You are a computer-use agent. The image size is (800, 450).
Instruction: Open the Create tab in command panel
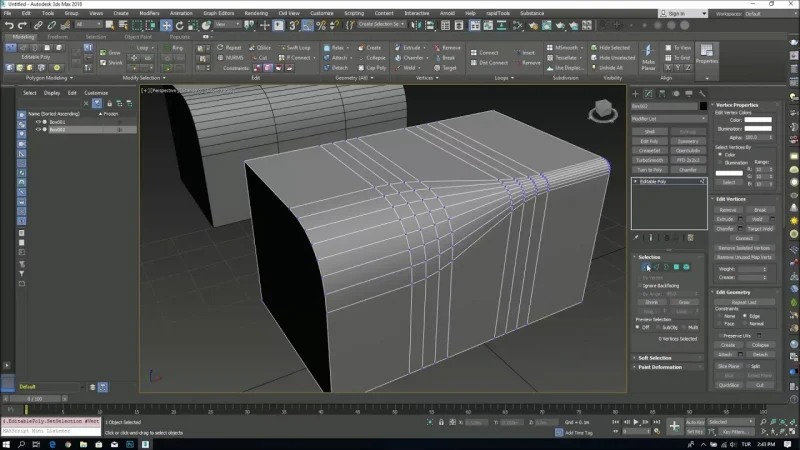[636, 93]
